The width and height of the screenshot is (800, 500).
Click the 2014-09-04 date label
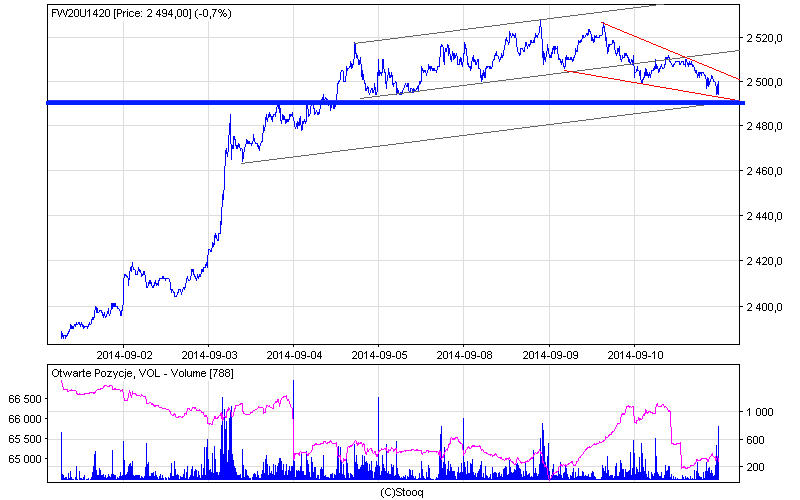click(294, 355)
